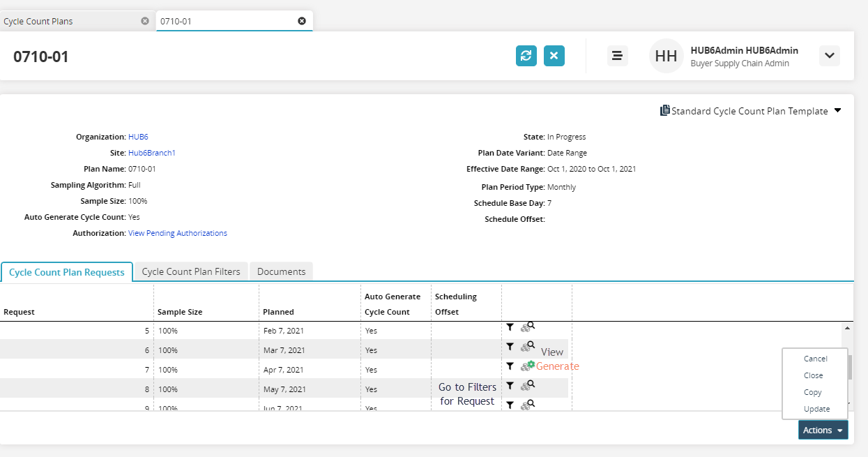Choose Update in the Actions menu

coord(816,409)
